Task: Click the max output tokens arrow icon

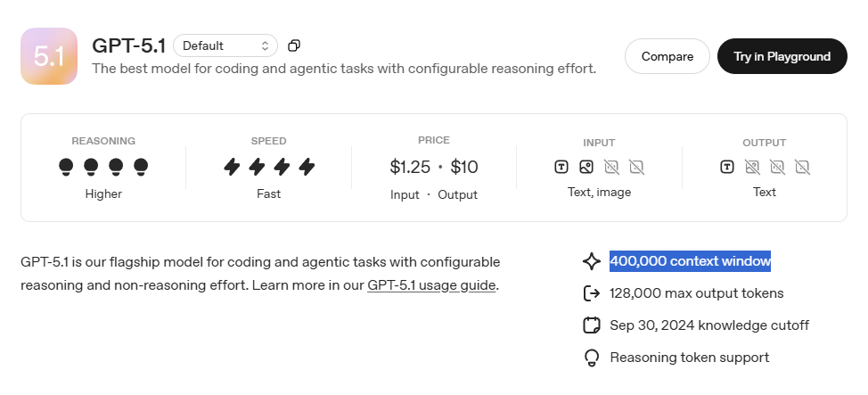Action: (x=591, y=293)
